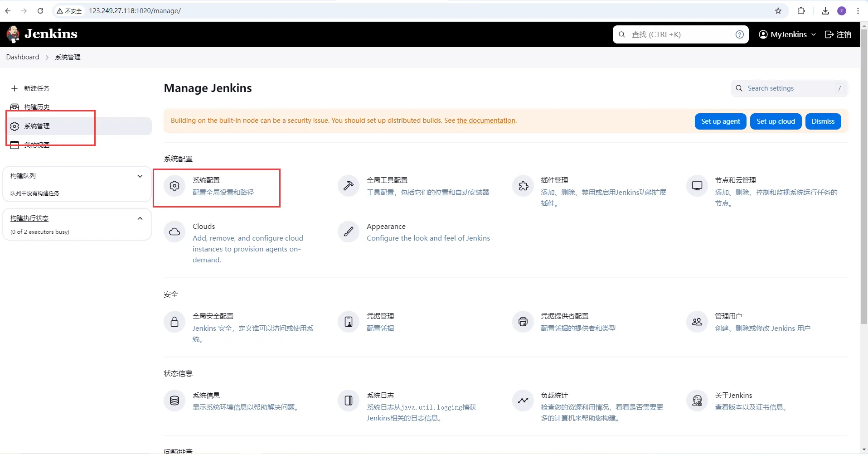Open the 全局安全配置 link
Screen dimensions: 868x454
click(213, 316)
